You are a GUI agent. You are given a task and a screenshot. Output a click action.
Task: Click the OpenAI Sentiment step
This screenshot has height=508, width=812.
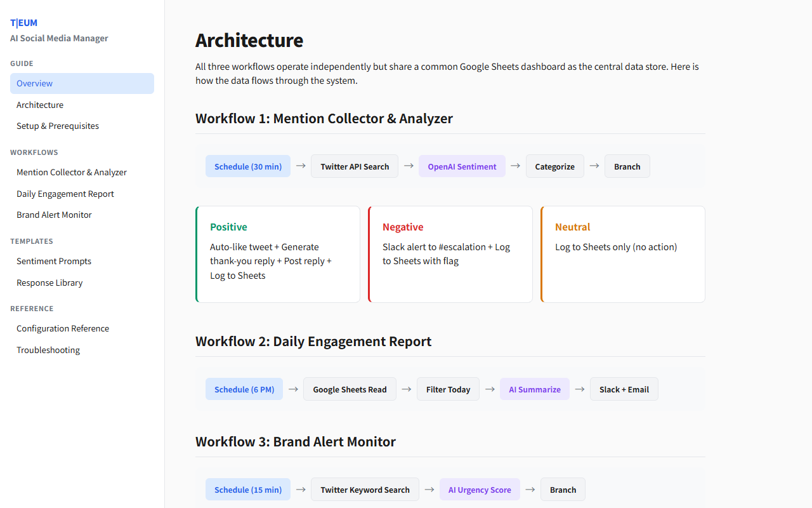pyautogui.click(x=462, y=166)
